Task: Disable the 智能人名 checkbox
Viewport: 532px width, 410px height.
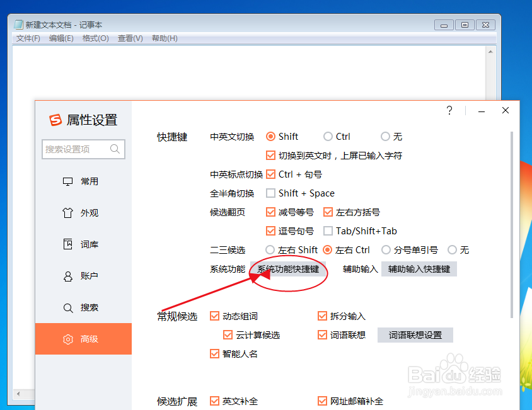Action: 214,353
